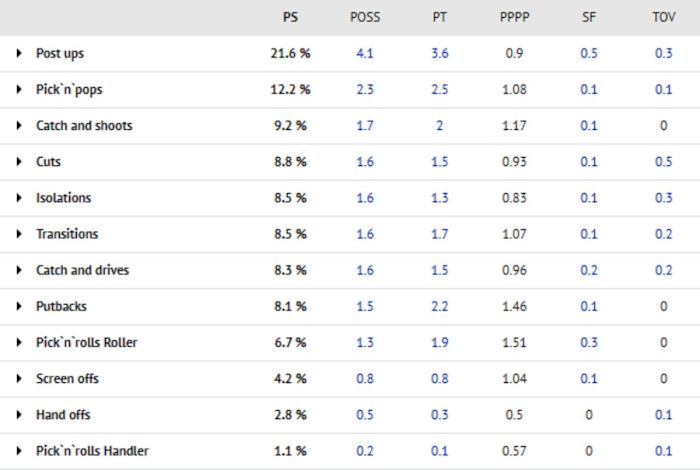This screenshot has width=700, height=470.
Task: Sort table by POSS column header
Action: 365,18
